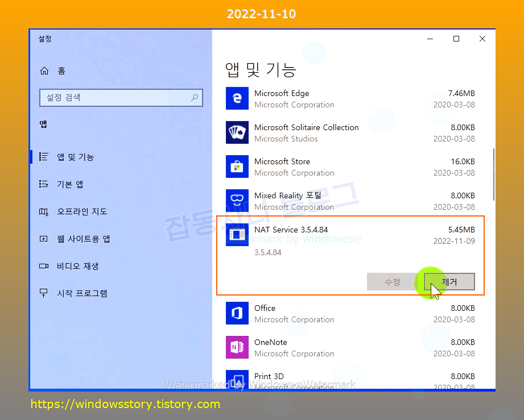Click the 웹 사이트용 앱 icon
This screenshot has width=524, height=420.
(43, 239)
